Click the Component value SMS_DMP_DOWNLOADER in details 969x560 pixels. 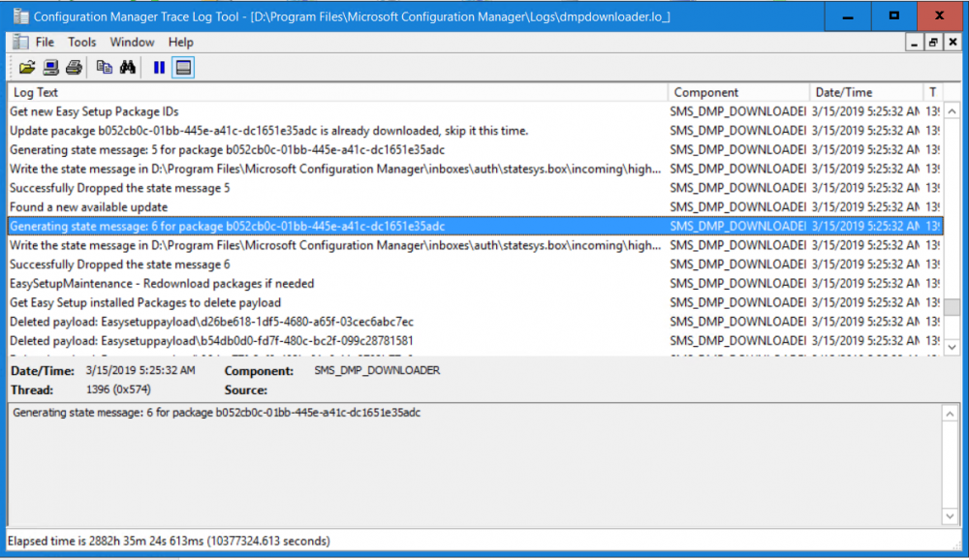(377, 370)
